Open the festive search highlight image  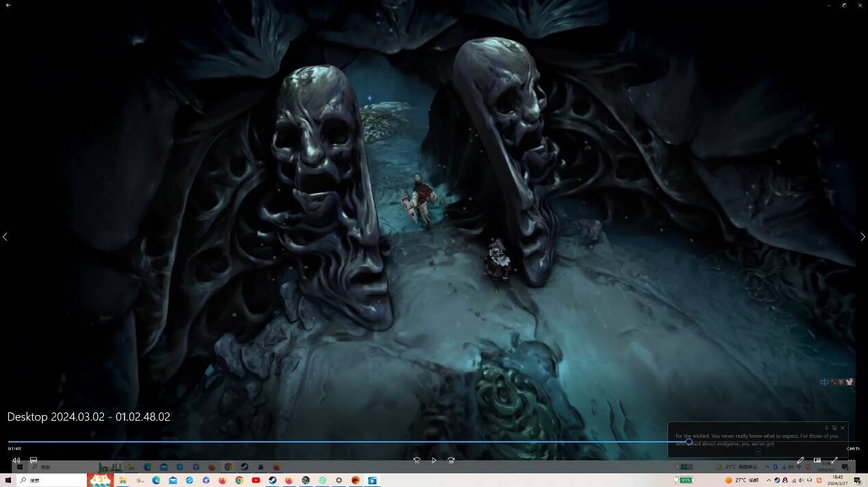coord(101,480)
